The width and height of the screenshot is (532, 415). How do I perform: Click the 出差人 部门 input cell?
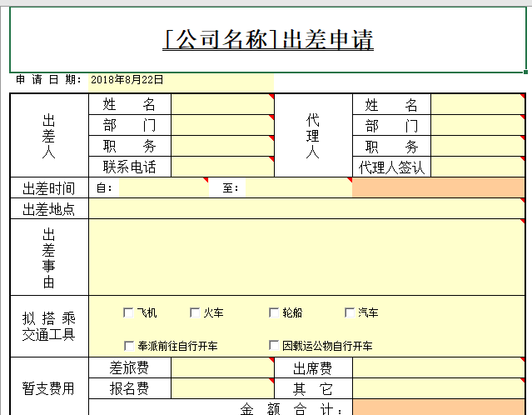click(222, 125)
